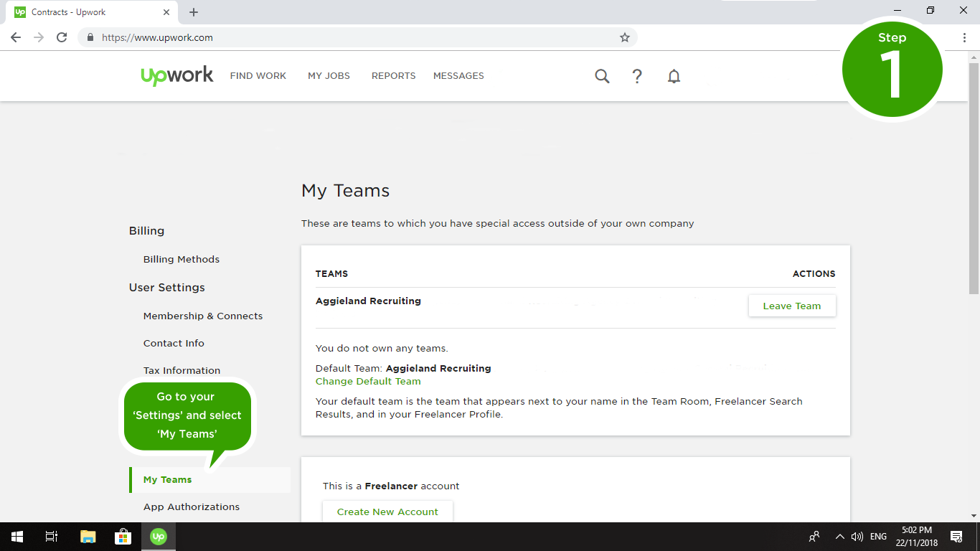Go to Messages

coord(458,76)
